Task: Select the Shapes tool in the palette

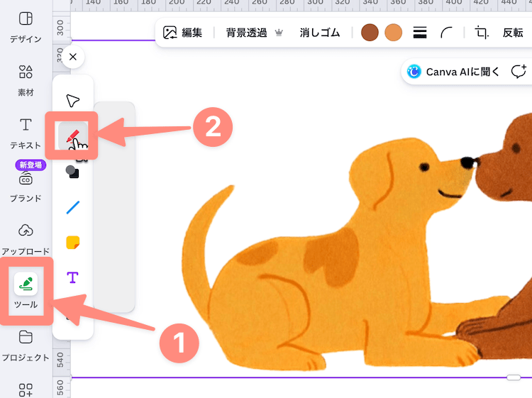Action: 72,172
